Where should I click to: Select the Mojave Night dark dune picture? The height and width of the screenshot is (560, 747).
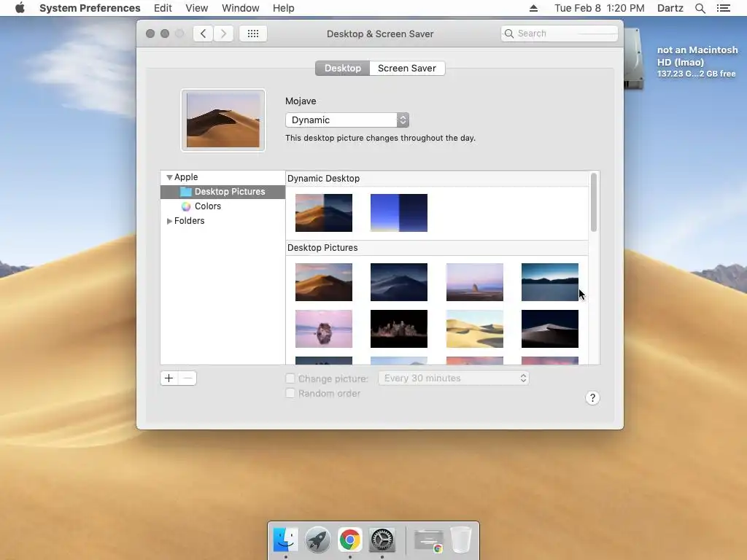[399, 282]
